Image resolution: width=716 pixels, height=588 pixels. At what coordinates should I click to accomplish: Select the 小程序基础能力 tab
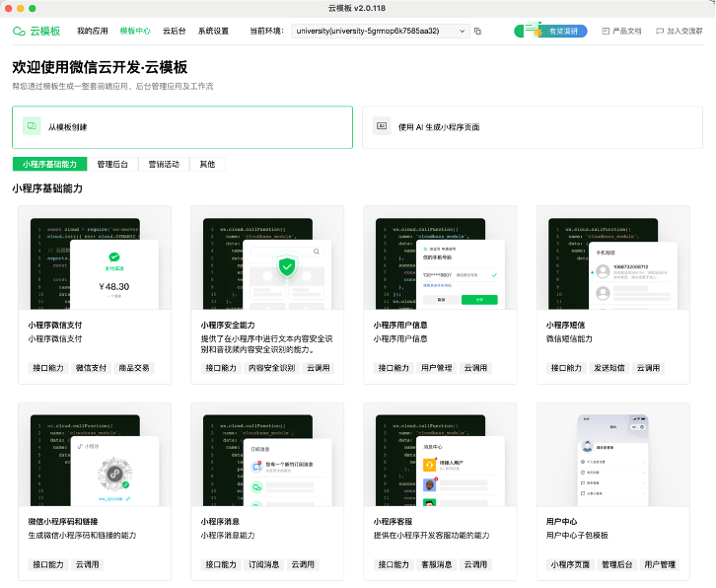[49, 164]
